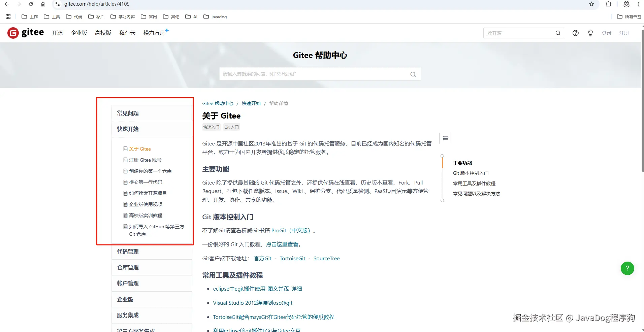Image resolution: width=644 pixels, height=332 pixels.
Task: Click the browser back arrow
Action: (7, 4)
